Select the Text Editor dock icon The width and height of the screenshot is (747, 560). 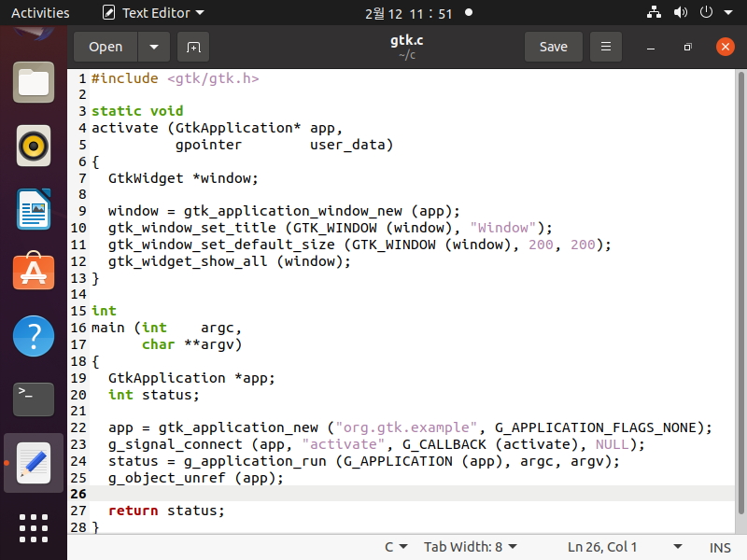pyautogui.click(x=34, y=463)
